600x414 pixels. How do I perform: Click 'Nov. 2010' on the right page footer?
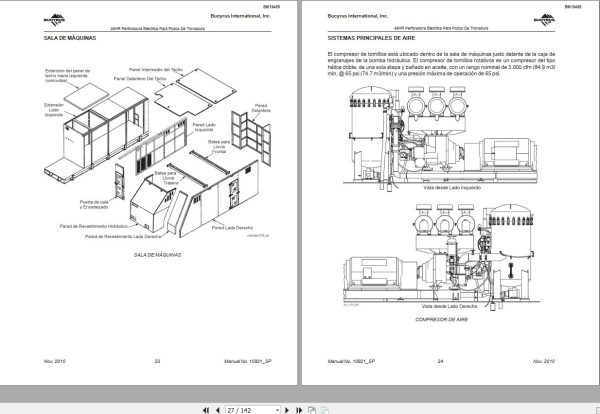[x=544, y=361]
